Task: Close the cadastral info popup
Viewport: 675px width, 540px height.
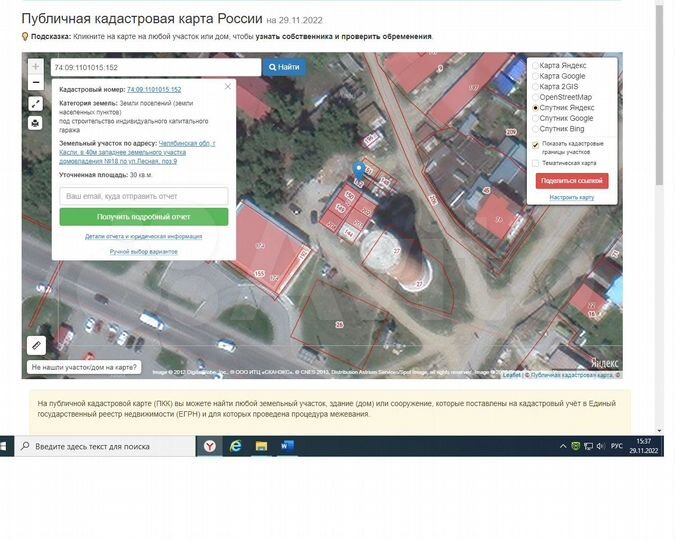Action: (x=228, y=87)
